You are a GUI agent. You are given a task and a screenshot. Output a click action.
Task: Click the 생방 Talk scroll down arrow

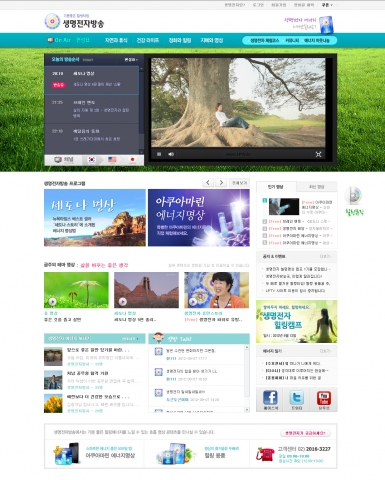tap(247, 409)
